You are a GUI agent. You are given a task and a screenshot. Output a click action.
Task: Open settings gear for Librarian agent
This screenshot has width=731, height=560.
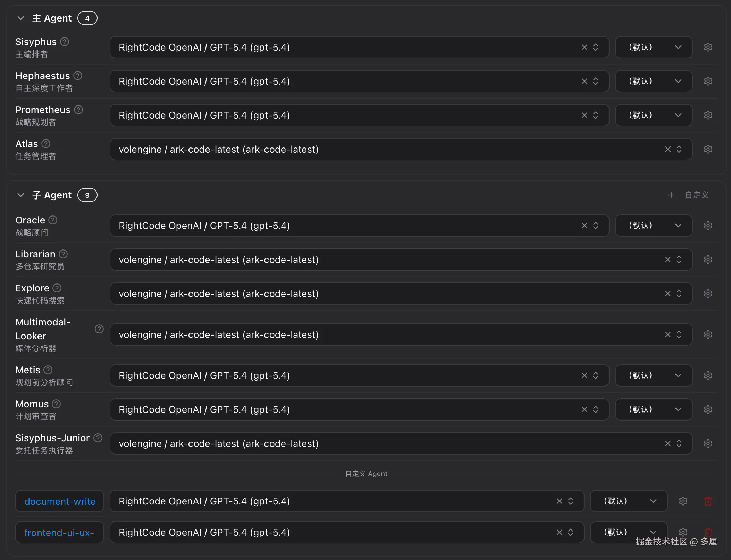pyautogui.click(x=708, y=260)
